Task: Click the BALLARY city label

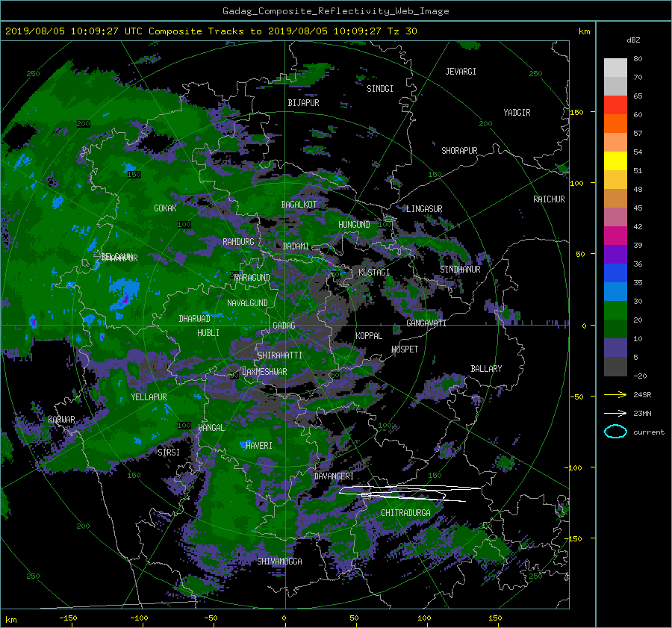Action: [x=486, y=369]
